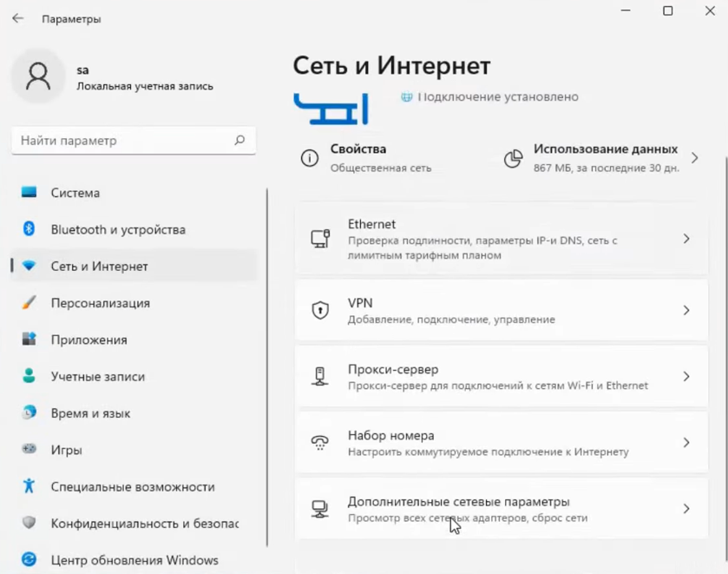Click the Дополнительные сетевые параметры computer icon

(x=320, y=509)
